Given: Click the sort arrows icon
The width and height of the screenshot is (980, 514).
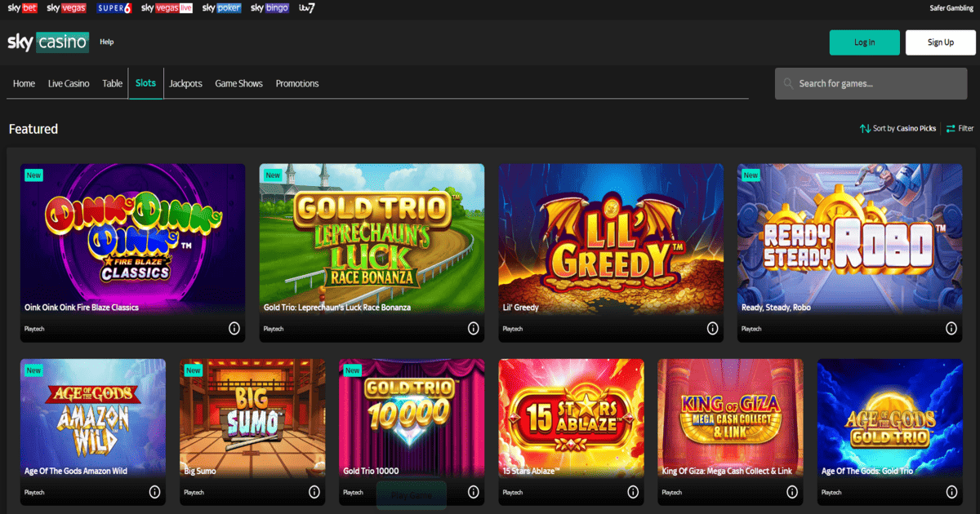Looking at the screenshot, I should pyautogui.click(x=865, y=129).
